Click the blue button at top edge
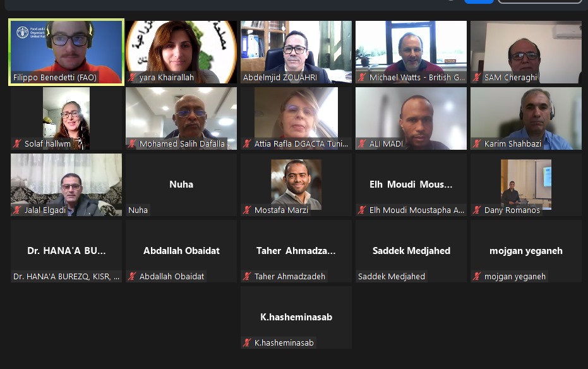The height and width of the screenshot is (369, 588). [x=479, y=1]
